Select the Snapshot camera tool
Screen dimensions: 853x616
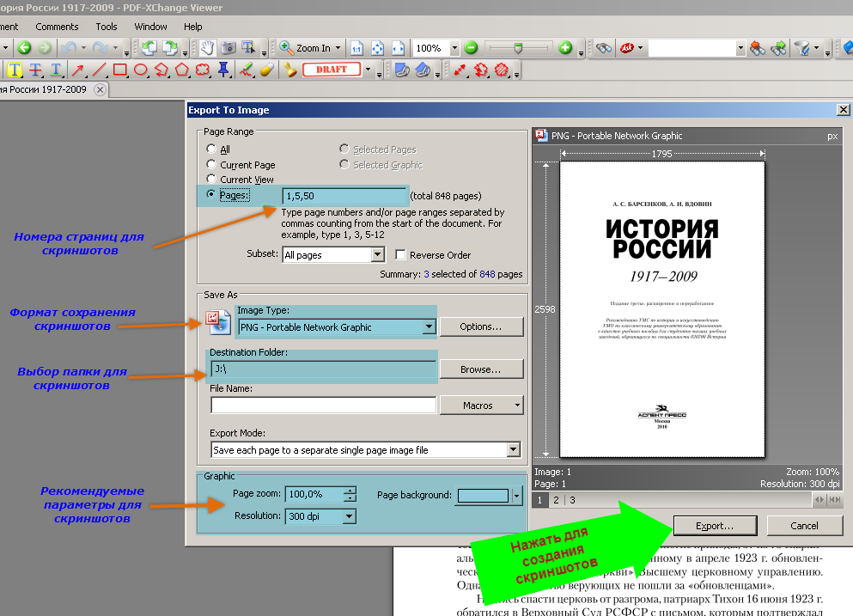coord(228,48)
